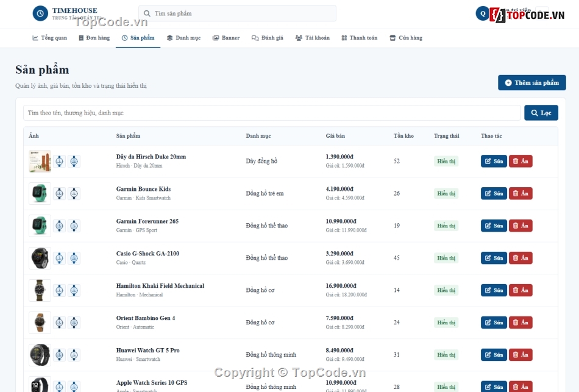This screenshot has width=579, height=392.
Task: Click the Hiển thị status of Garmin Bounce Kids
Action: (x=446, y=193)
